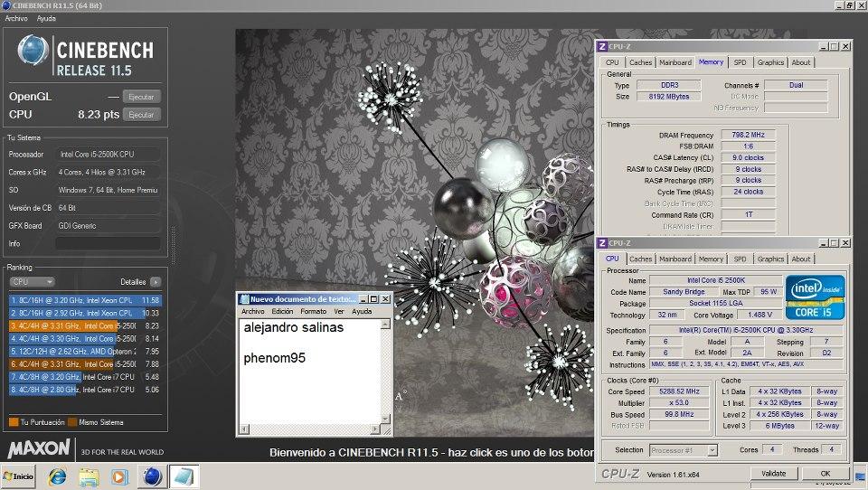Click the Multiplier x 53.0 value
This screenshot has width=868, height=490.
click(679, 402)
